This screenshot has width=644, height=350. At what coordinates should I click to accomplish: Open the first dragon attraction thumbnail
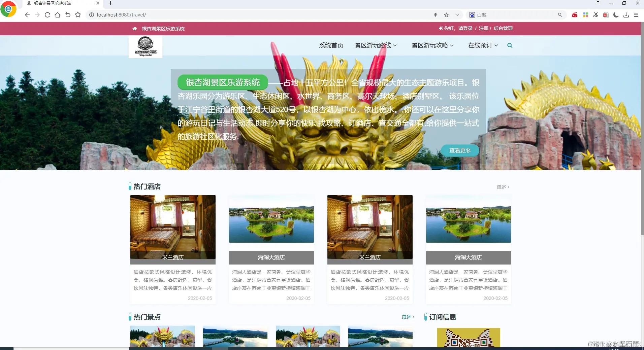(162, 336)
